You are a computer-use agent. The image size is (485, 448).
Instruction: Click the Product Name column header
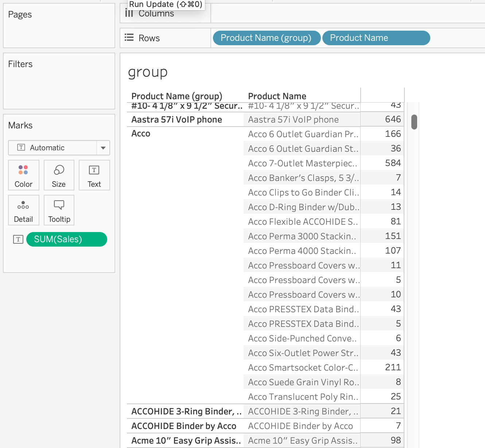277,96
